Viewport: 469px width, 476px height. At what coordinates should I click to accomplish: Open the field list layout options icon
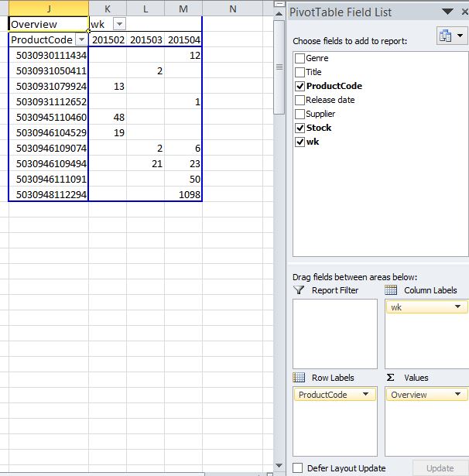[x=452, y=36]
